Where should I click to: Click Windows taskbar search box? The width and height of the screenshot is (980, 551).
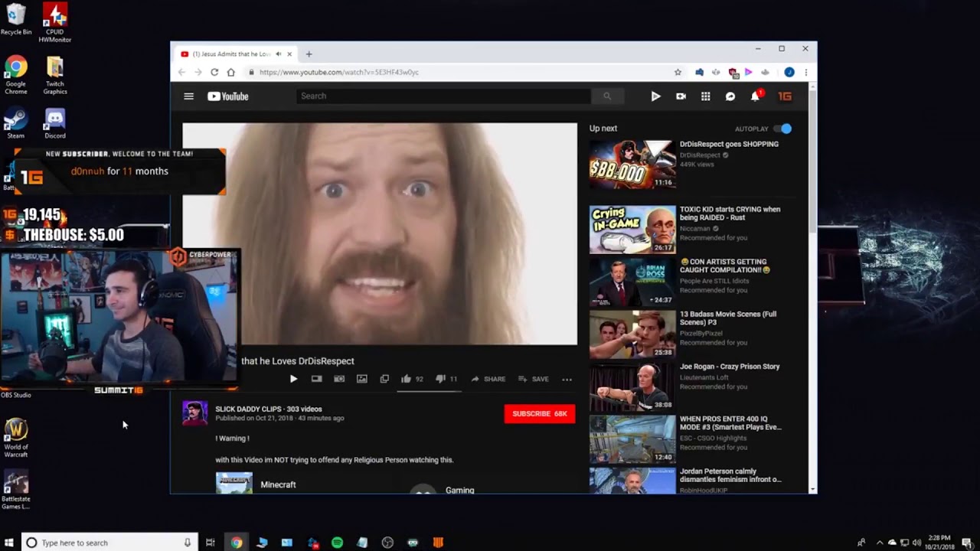[x=109, y=543]
